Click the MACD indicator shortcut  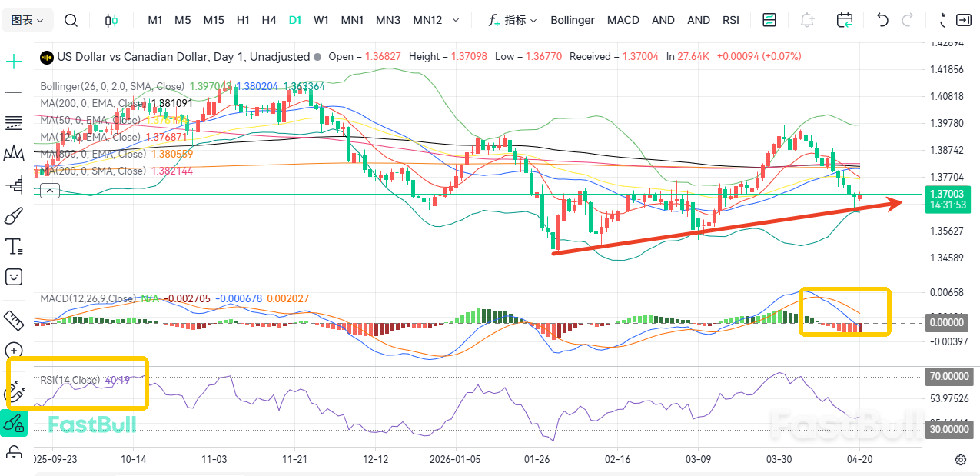pyautogui.click(x=623, y=20)
